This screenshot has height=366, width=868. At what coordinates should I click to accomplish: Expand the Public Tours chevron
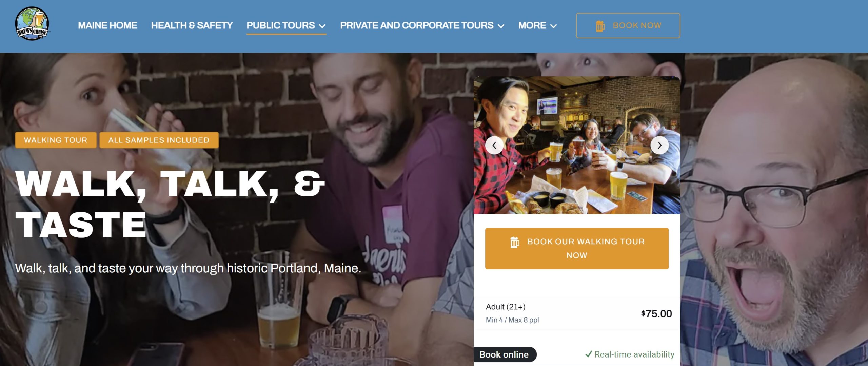tap(322, 26)
